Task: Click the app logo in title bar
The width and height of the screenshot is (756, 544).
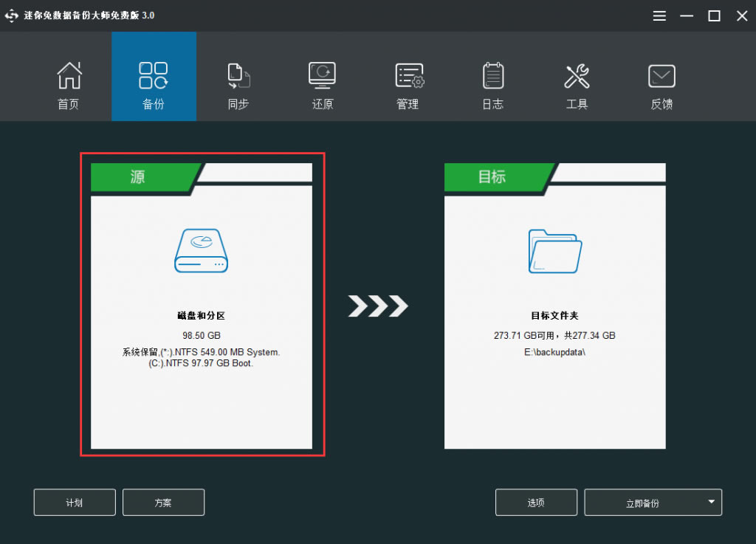Action: (12, 16)
